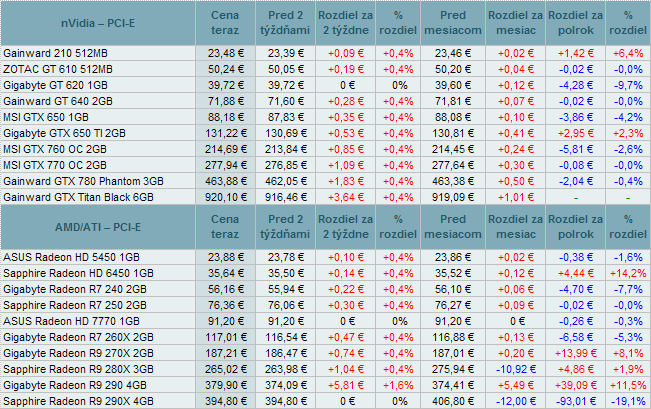
Task: Click the 35,64 € current price cell
Action: [x=225, y=274]
